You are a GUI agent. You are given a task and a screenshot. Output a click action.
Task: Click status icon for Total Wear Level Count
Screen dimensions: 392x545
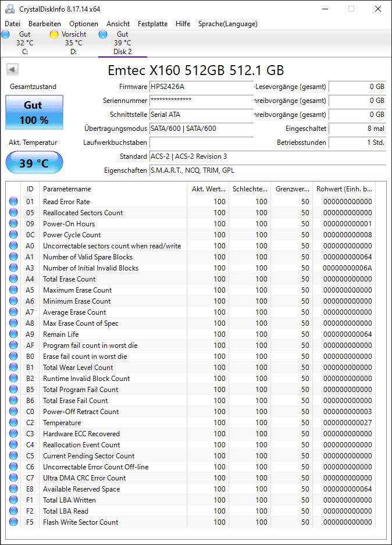pos(13,367)
